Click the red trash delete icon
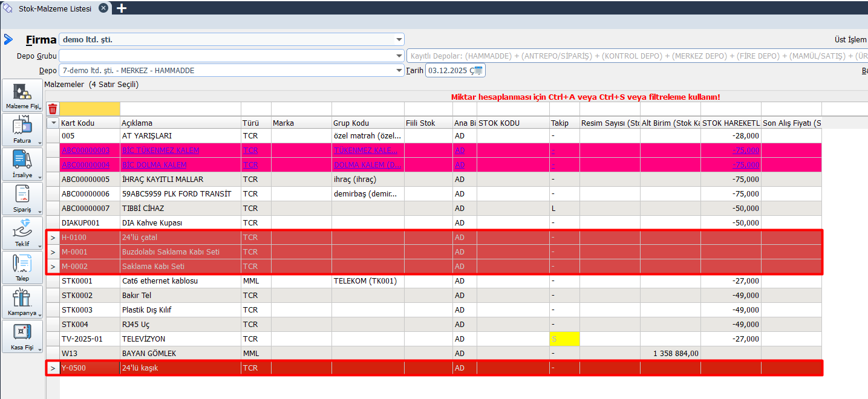The width and height of the screenshot is (868, 399). (x=53, y=109)
